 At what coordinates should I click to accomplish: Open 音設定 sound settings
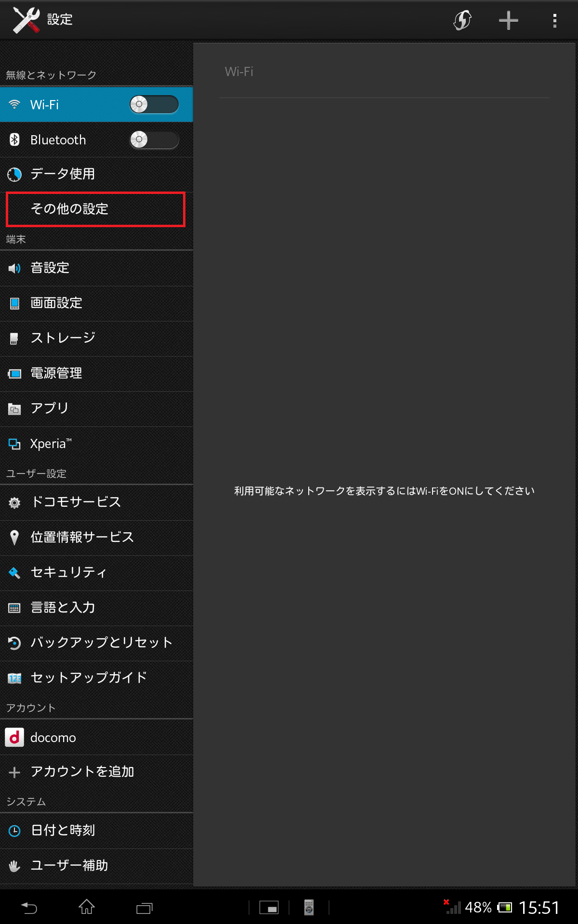[x=96, y=268]
